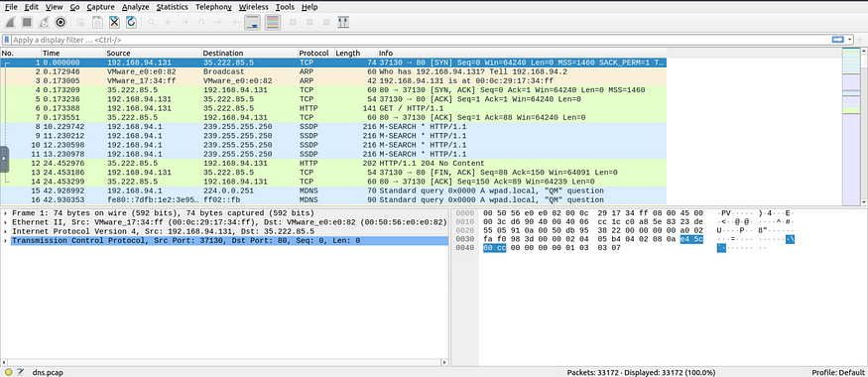This screenshot has width=868, height=377.
Task: Sort by the Source column header
Action: point(154,54)
